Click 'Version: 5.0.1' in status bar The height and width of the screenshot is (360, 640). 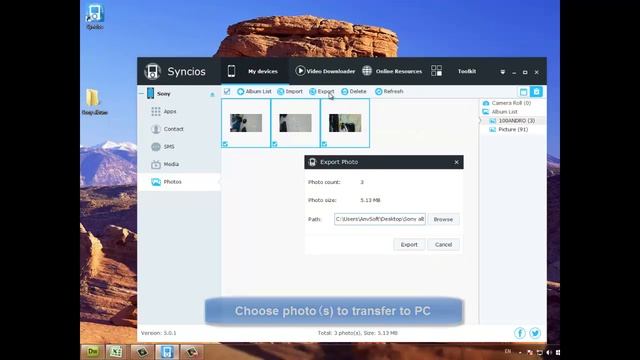click(158, 333)
